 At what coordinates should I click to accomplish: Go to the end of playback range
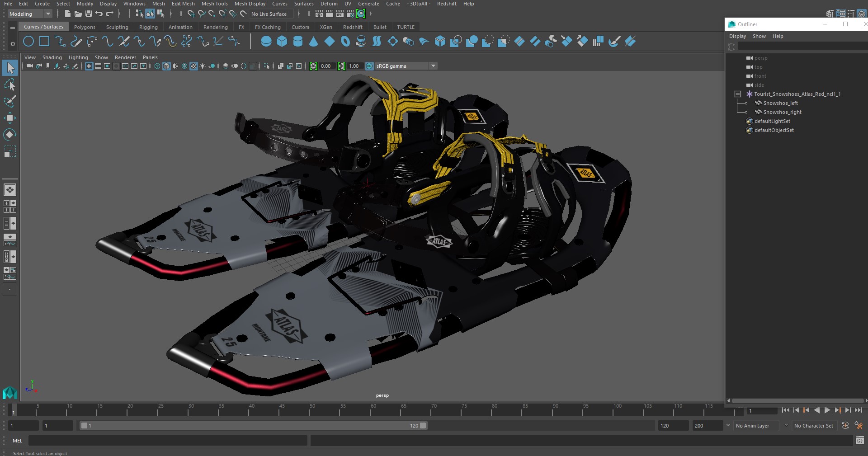(858, 410)
